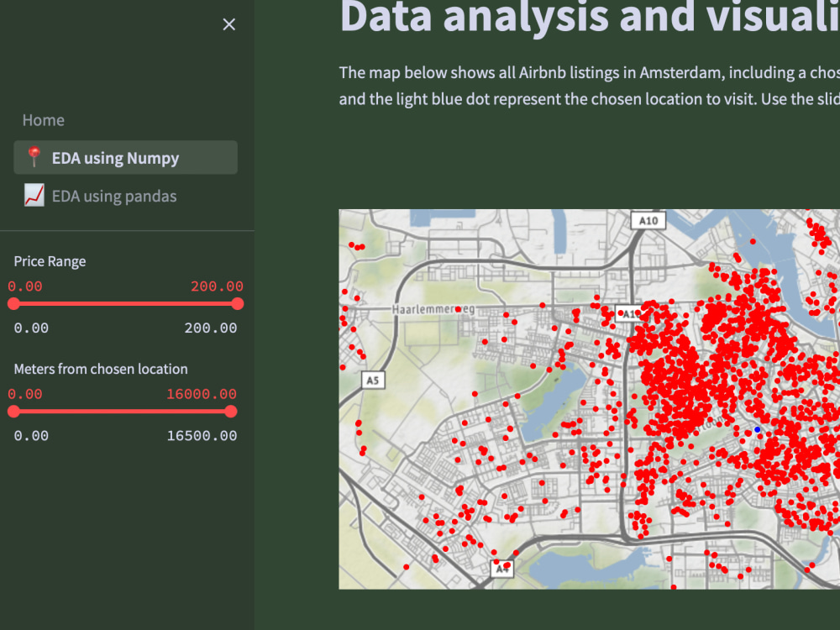Viewport: 840px width, 630px height.
Task: Click the Meters from chosen location maximum handle
Action: [231, 412]
